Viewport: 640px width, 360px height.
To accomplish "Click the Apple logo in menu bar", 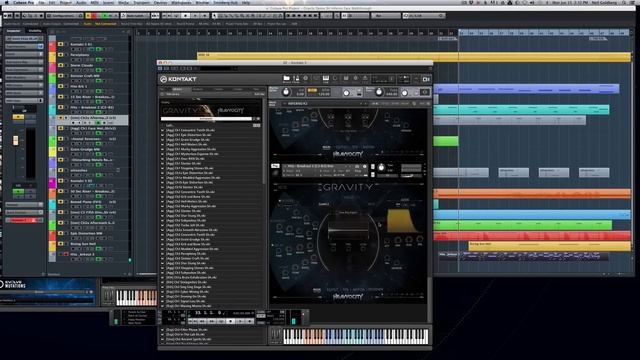I will (x=7, y=2).
